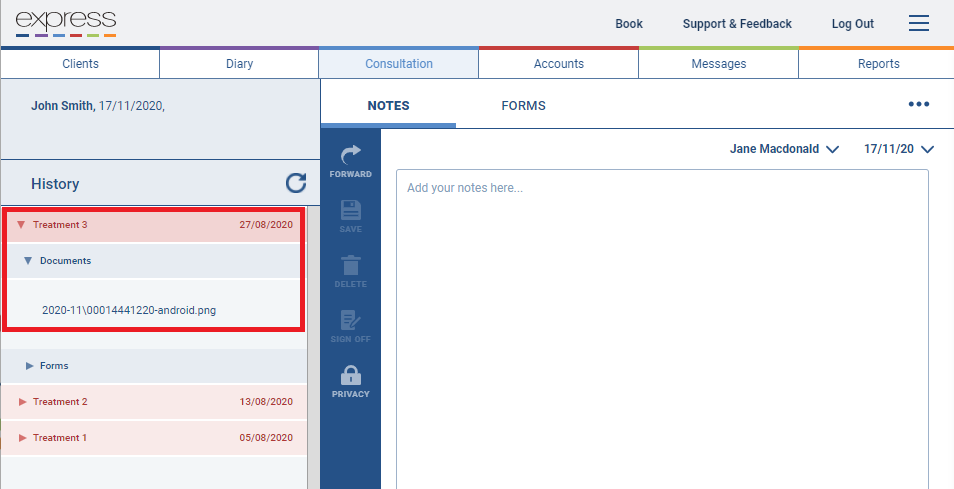
Task: Switch to the FORMS sub-tab
Action: point(523,106)
